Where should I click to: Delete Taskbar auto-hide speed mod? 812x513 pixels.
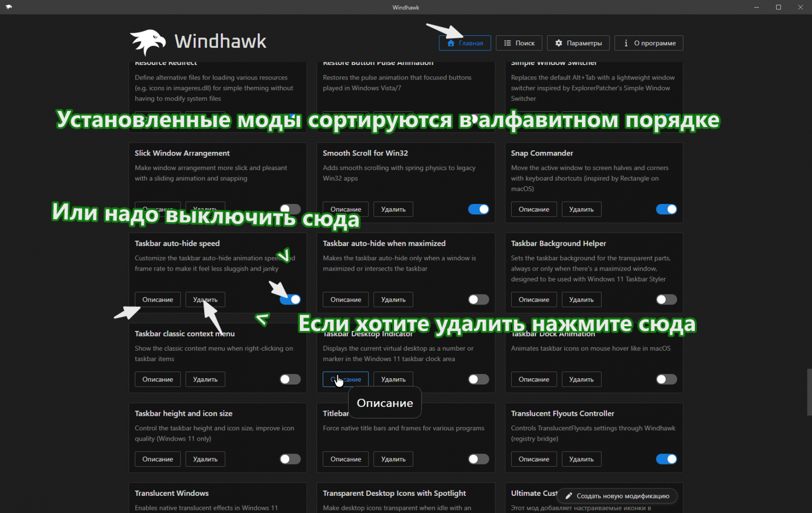click(205, 300)
